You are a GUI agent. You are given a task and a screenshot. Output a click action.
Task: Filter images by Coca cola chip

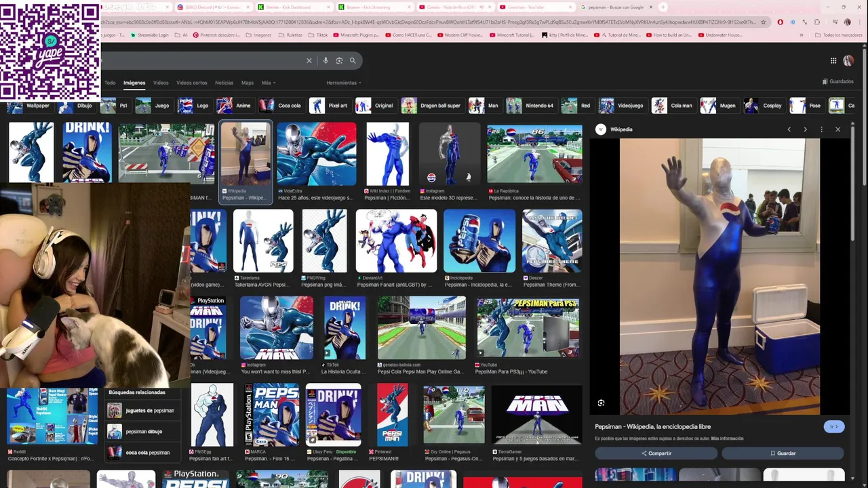coord(281,106)
